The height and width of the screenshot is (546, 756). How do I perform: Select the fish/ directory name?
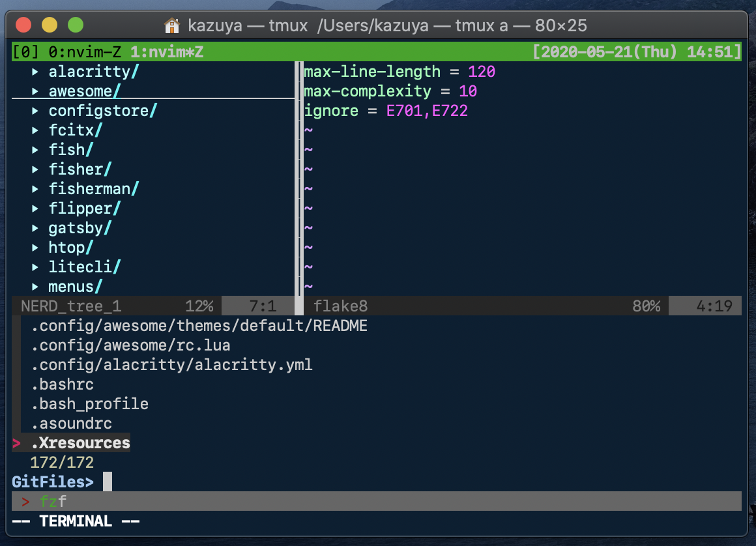[x=71, y=150]
